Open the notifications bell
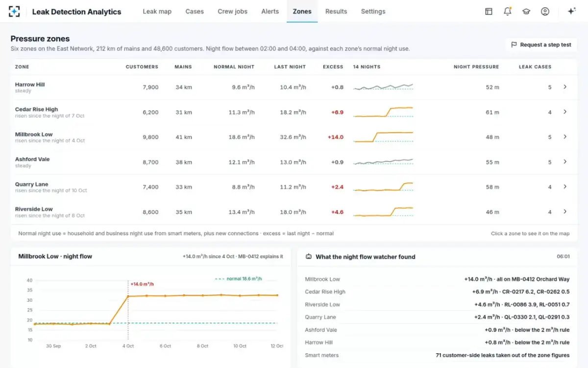Image resolution: width=588 pixels, height=368 pixels. tap(508, 11)
